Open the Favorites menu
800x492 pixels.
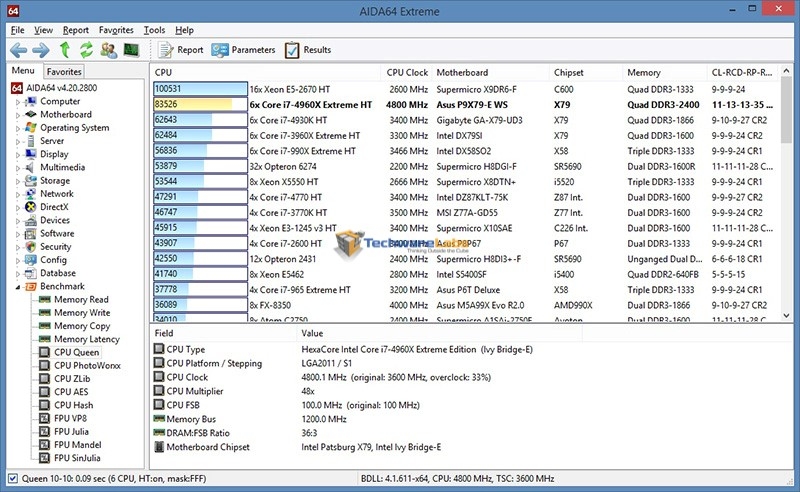116,30
